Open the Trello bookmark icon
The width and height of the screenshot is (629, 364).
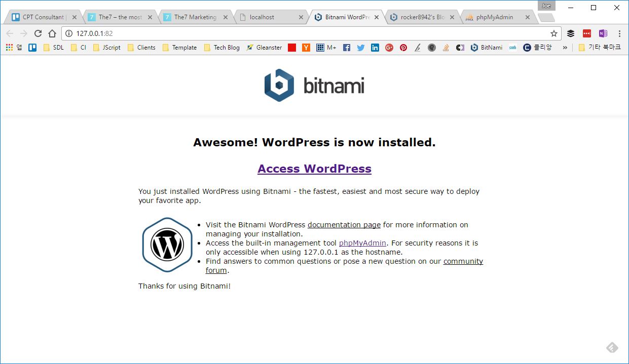pyautogui.click(x=32, y=48)
